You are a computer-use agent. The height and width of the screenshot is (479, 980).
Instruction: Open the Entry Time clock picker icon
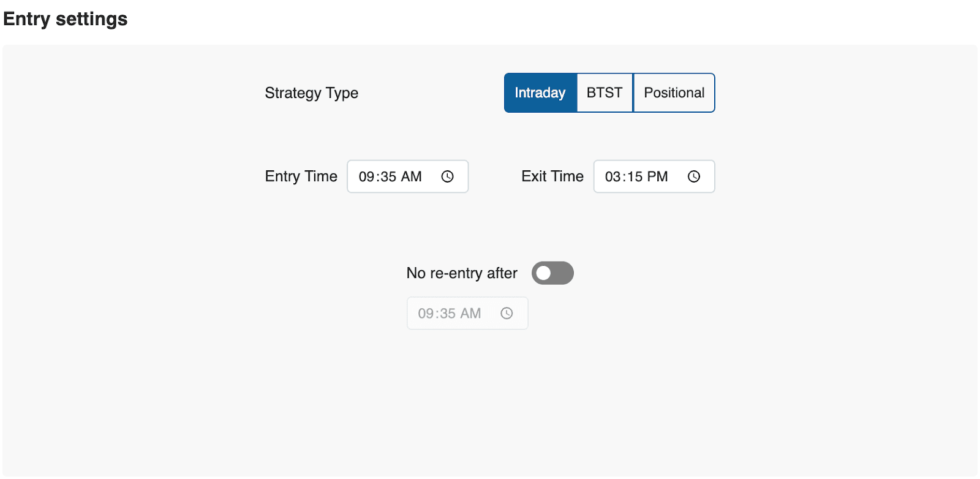click(448, 176)
